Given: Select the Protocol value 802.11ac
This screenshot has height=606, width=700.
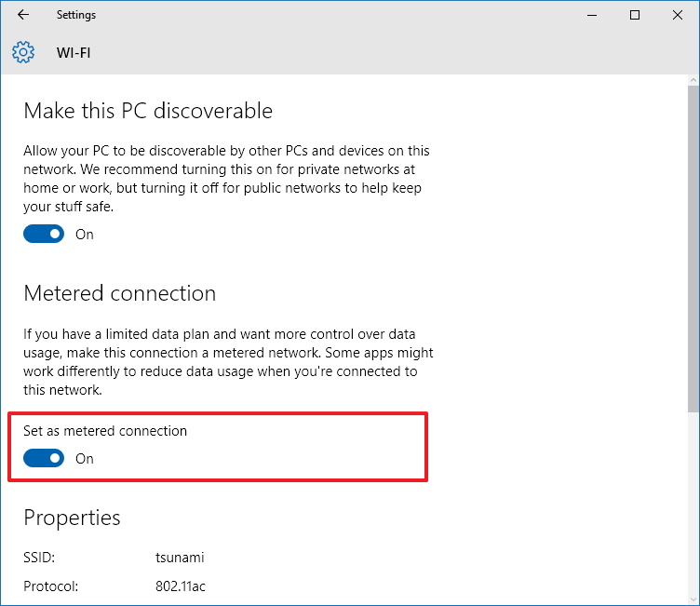Looking at the screenshot, I should pos(181,586).
